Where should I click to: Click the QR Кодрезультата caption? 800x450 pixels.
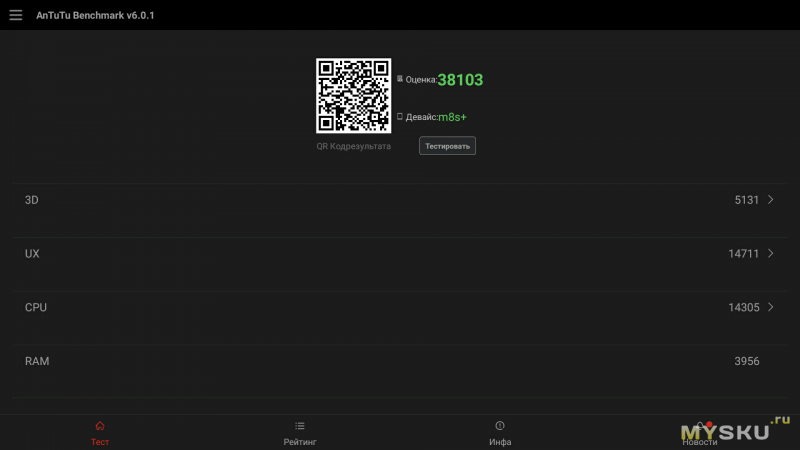354,146
